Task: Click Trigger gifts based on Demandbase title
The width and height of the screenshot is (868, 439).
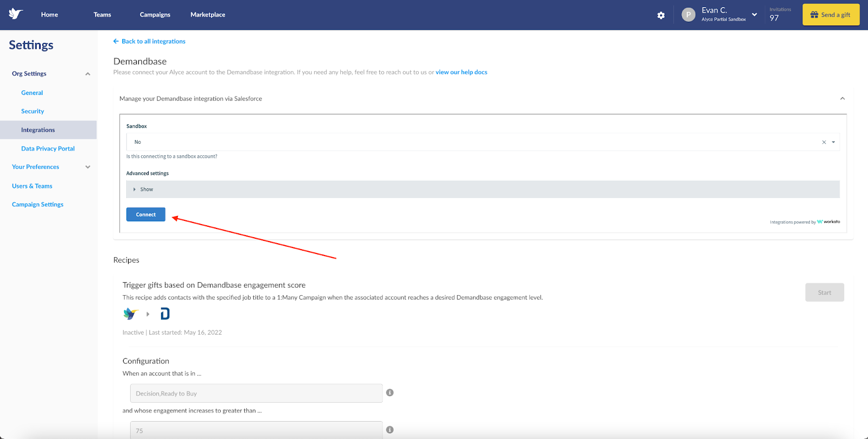Action: [x=214, y=285]
